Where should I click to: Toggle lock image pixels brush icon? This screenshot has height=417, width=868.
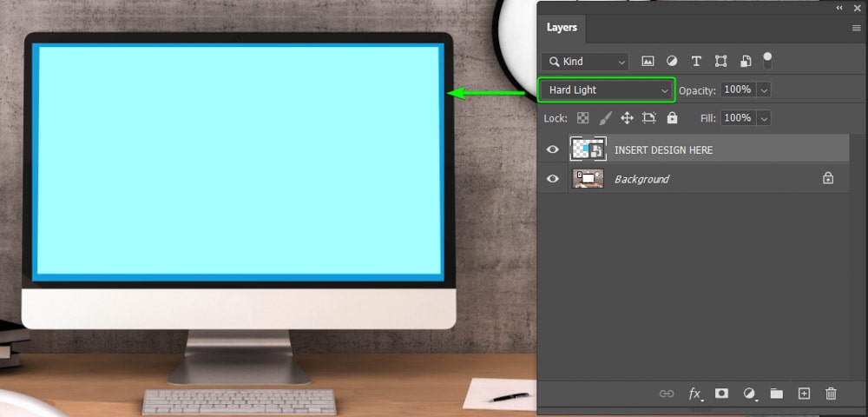point(605,118)
